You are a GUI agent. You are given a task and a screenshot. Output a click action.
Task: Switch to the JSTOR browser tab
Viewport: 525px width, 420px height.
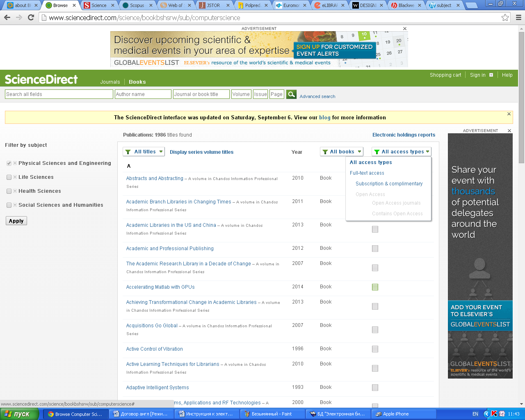tap(214, 5)
